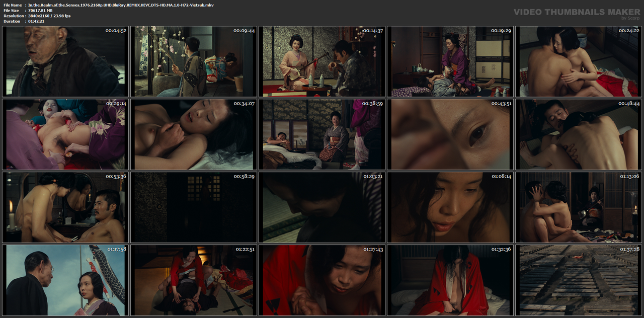Image resolution: width=644 pixels, height=318 pixels.
Task: Open the thumbnail stamped 00:04:52
Action: (x=65, y=61)
